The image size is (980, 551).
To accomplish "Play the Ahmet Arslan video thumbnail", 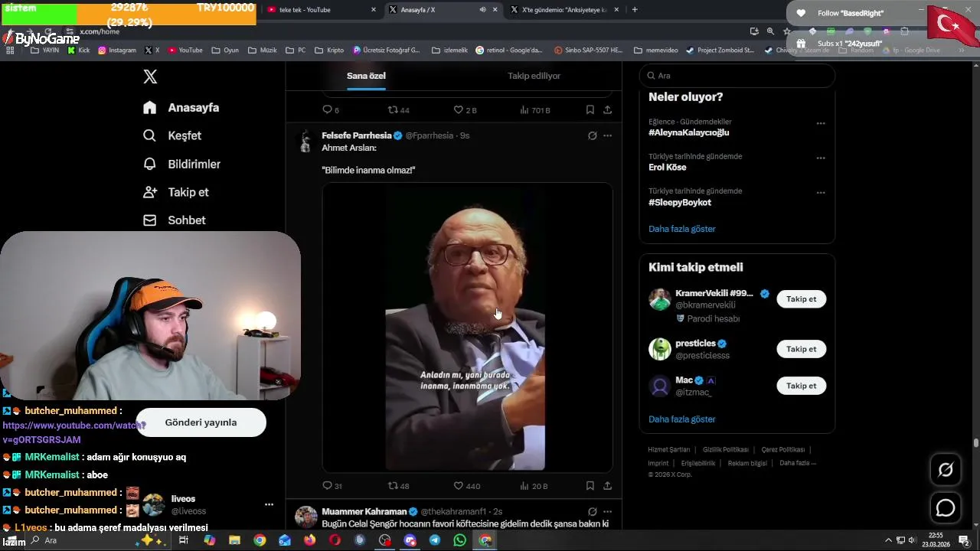I will [467, 328].
